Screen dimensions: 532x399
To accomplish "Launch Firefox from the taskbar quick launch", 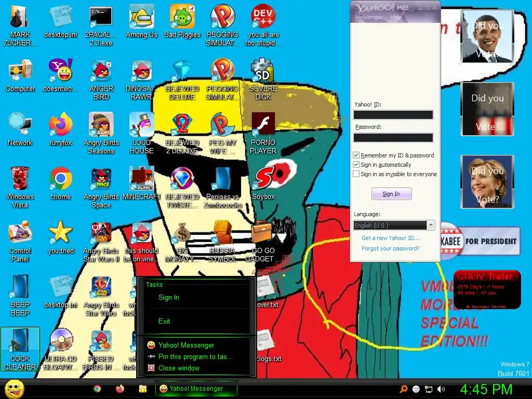I will click(x=120, y=389).
